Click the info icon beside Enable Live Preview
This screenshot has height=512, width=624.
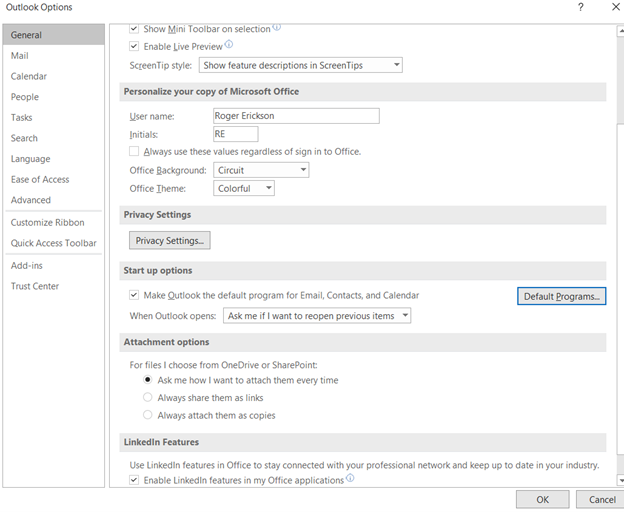pyautogui.click(x=229, y=45)
